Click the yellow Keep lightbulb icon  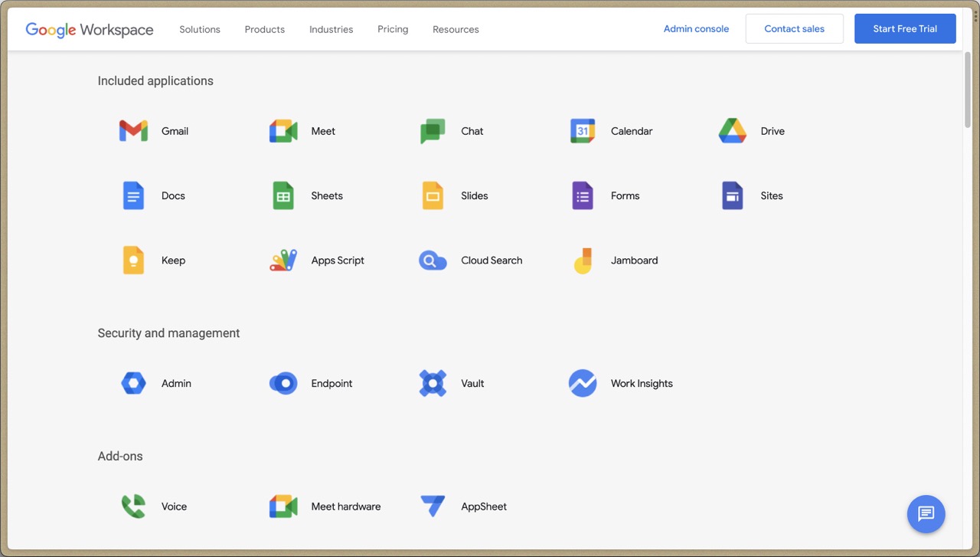click(x=133, y=260)
